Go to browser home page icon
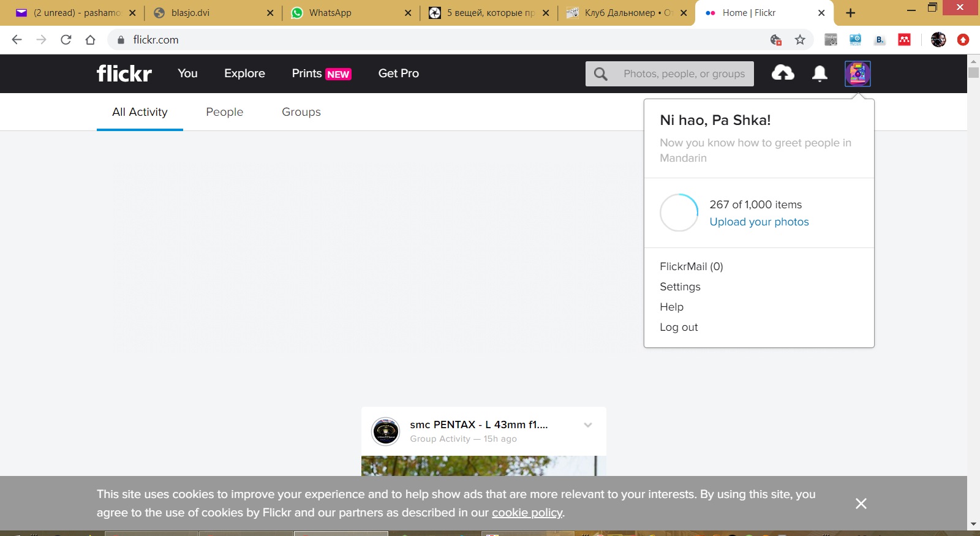Image resolution: width=980 pixels, height=536 pixels. pos(91,40)
